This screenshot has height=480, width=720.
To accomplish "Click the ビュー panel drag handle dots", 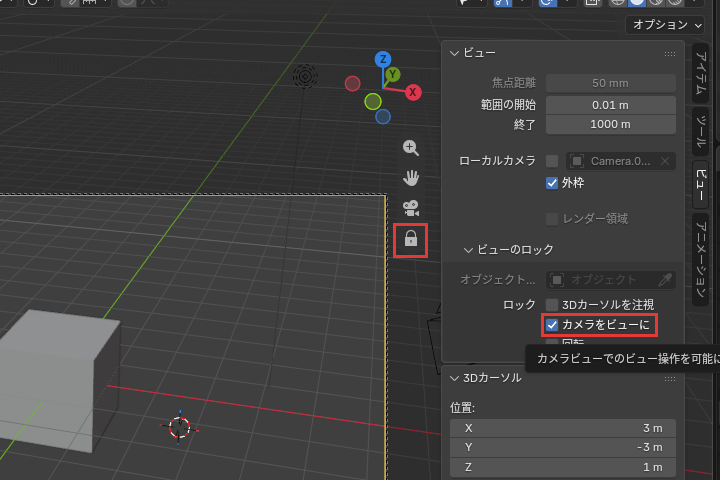I will coord(669,54).
